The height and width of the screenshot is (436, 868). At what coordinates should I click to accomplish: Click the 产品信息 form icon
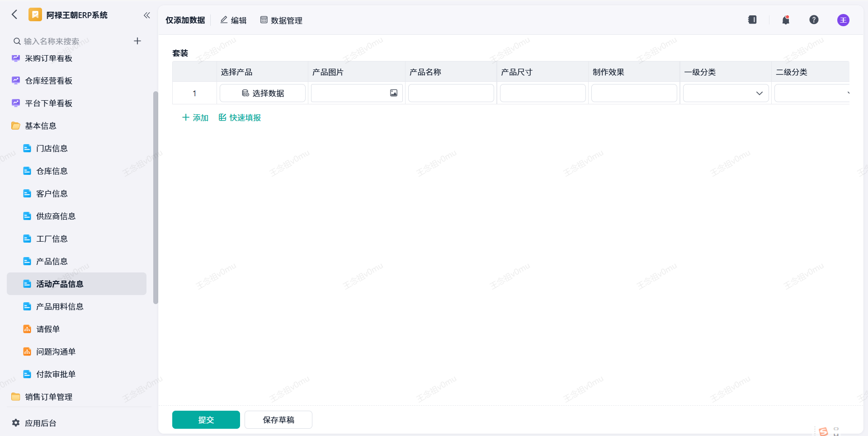point(27,261)
